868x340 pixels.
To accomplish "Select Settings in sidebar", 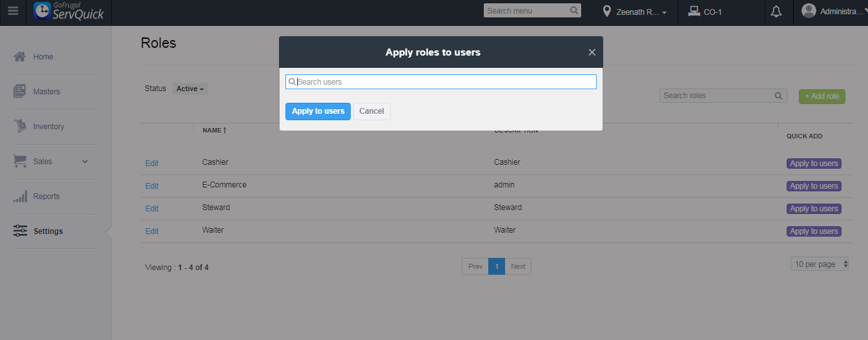I will point(48,231).
